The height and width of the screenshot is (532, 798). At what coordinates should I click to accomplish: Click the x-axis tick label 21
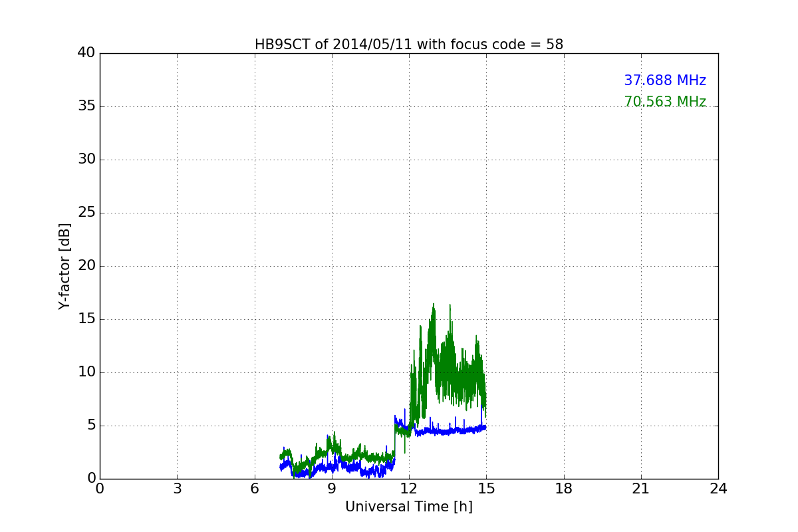(641, 489)
